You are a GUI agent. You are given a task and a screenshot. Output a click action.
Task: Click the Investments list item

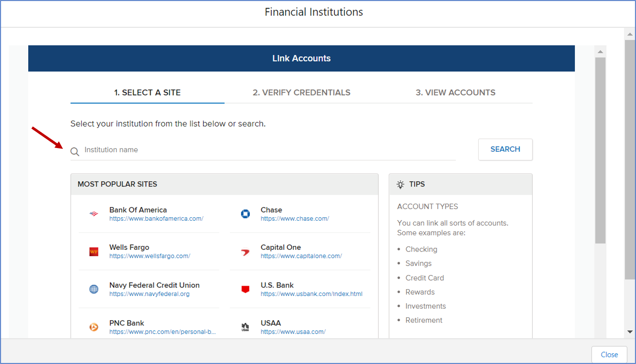426,306
